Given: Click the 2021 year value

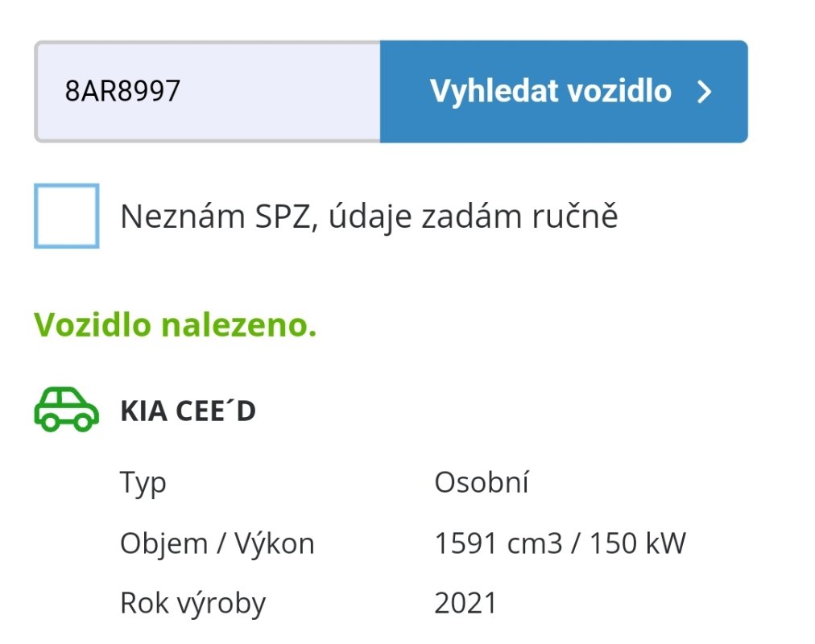Looking at the screenshot, I should pos(465,604).
